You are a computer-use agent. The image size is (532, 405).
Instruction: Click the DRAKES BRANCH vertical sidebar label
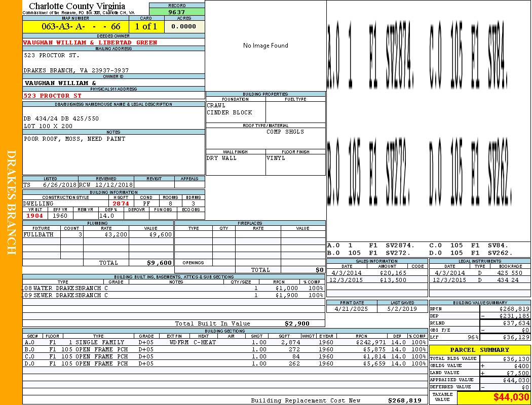[x=11, y=202]
